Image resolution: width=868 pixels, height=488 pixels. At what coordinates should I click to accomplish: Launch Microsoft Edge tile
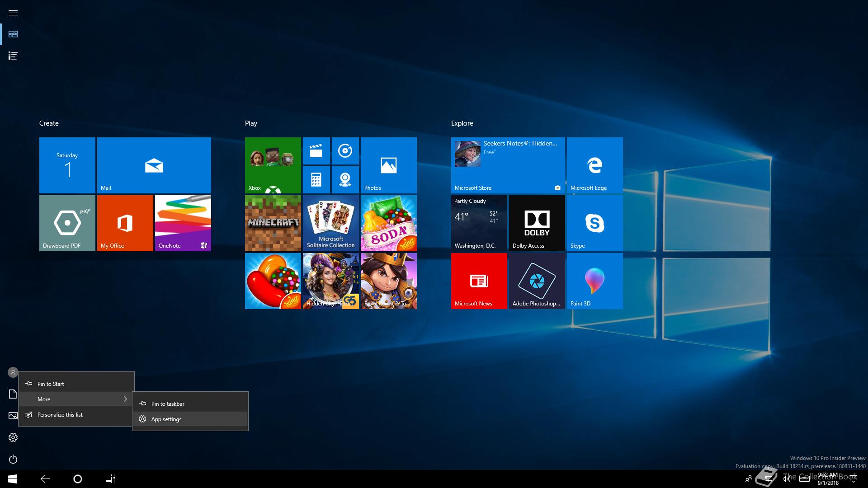tap(595, 165)
